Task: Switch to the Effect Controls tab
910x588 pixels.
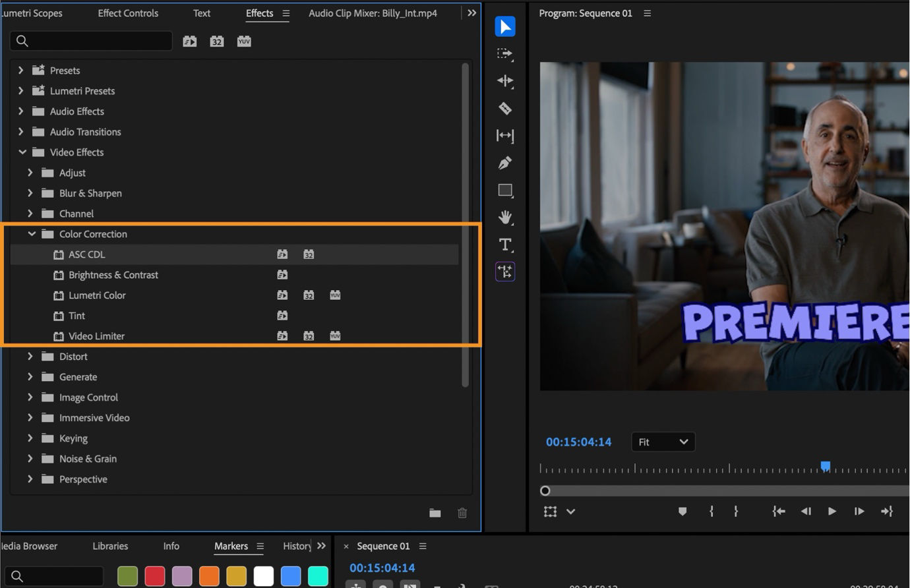Action: pyautogui.click(x=128, y=13)
